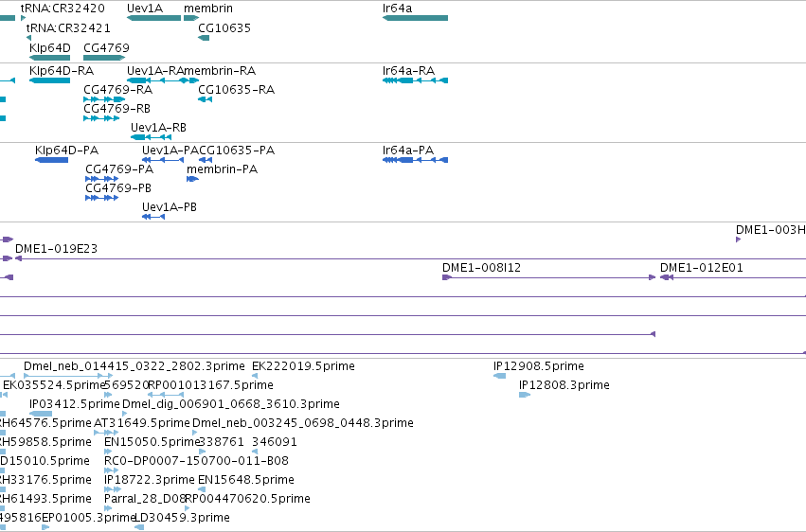This screenshot has height=532, width=806.
Task: Click the CG4769-RB transcript
Action: click(101, 118)
